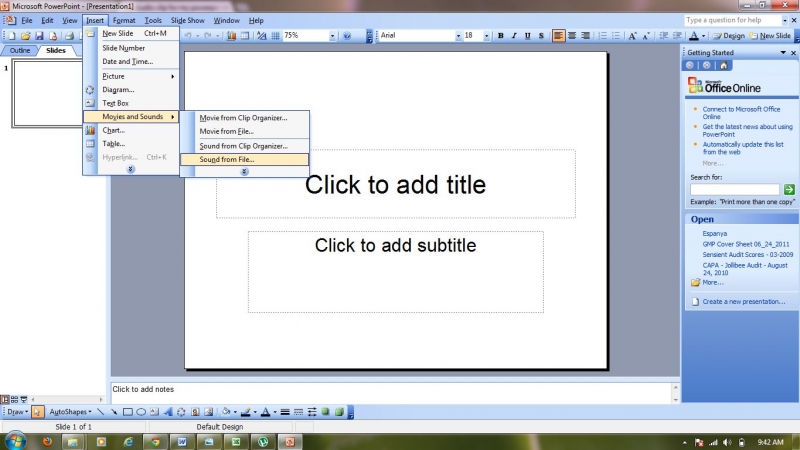Click the Italic formatting button
Screen dimensions: 800x450
[x=514, y=35]
